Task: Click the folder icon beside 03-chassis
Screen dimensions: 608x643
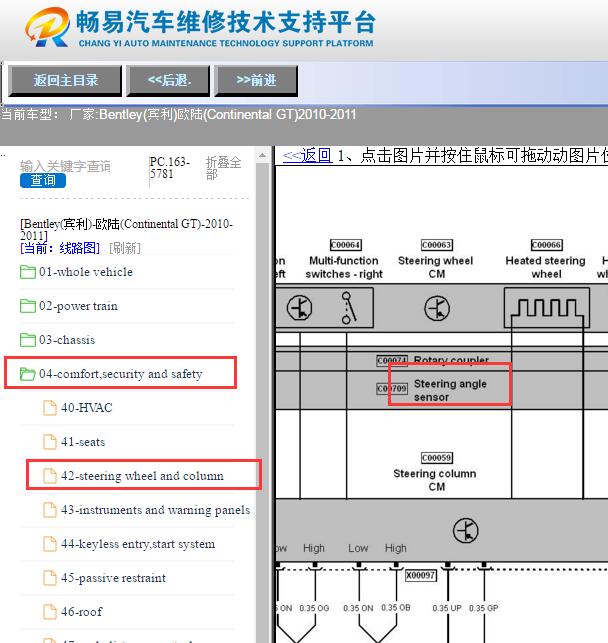Action: click(27, 340)
